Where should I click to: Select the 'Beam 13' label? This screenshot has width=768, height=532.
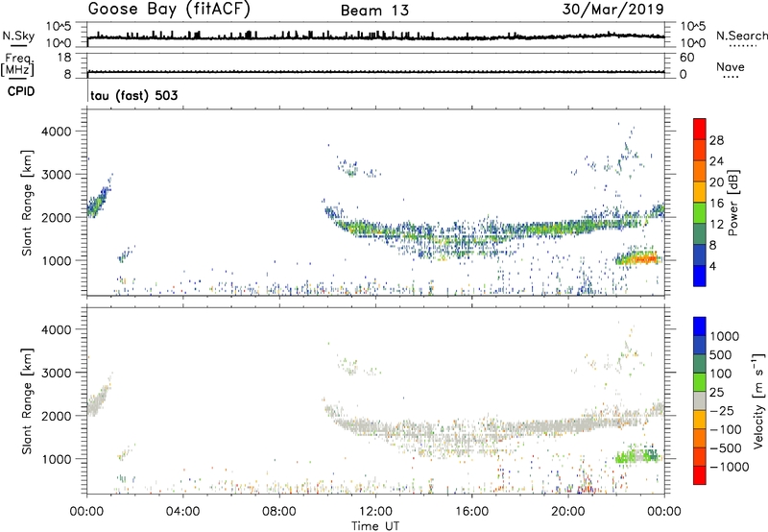point(374,11)
